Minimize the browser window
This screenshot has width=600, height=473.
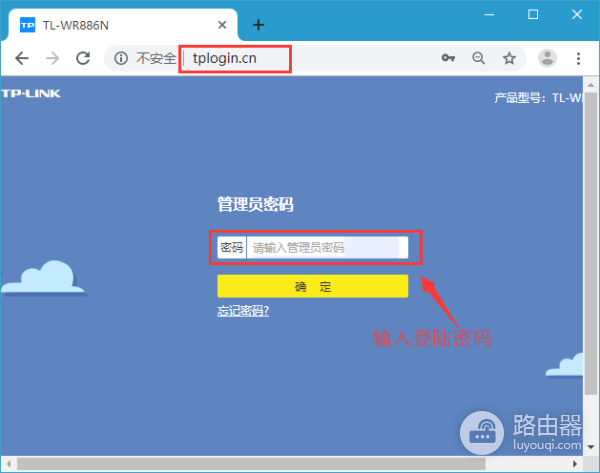(x=489, y=15)
